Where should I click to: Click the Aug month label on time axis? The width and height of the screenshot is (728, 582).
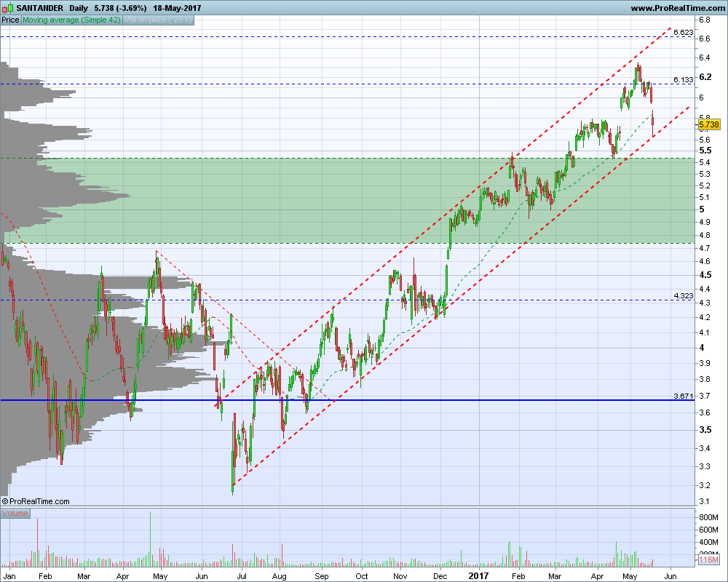(279, 576)
